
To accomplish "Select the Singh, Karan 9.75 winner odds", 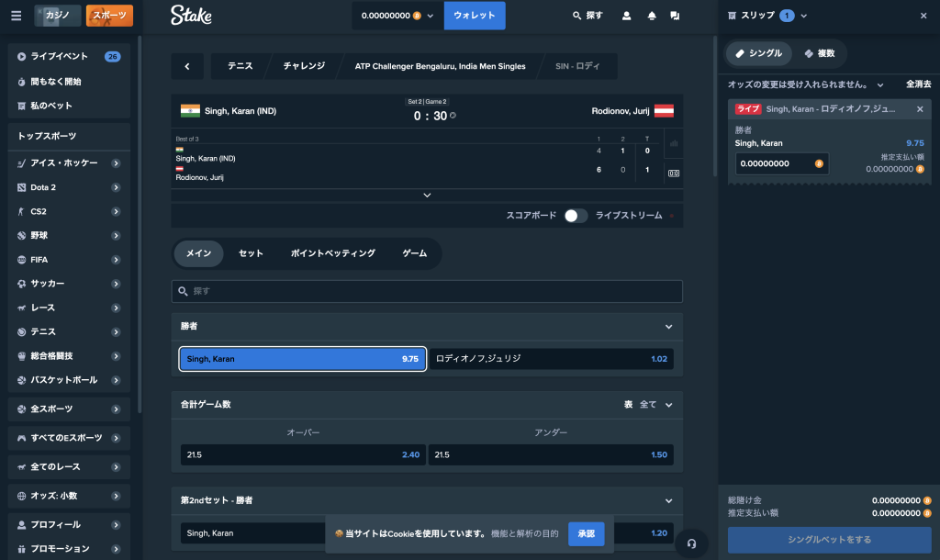I will click(x=303, y=359).
